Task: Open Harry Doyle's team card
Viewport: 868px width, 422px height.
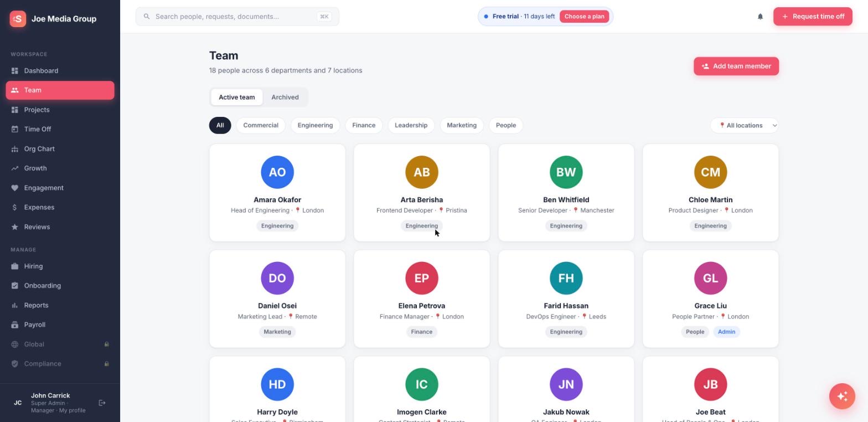Action: coord(277,389)
